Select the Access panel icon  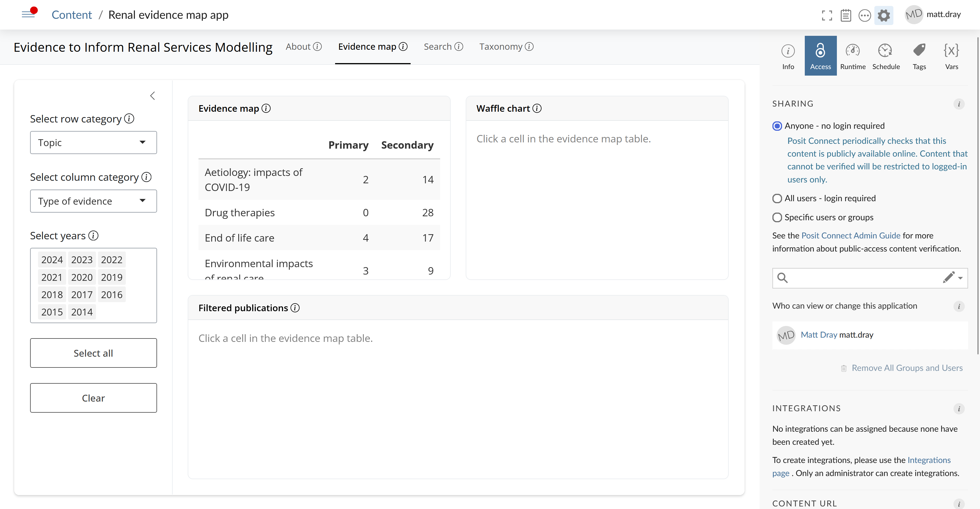point(820,55)
